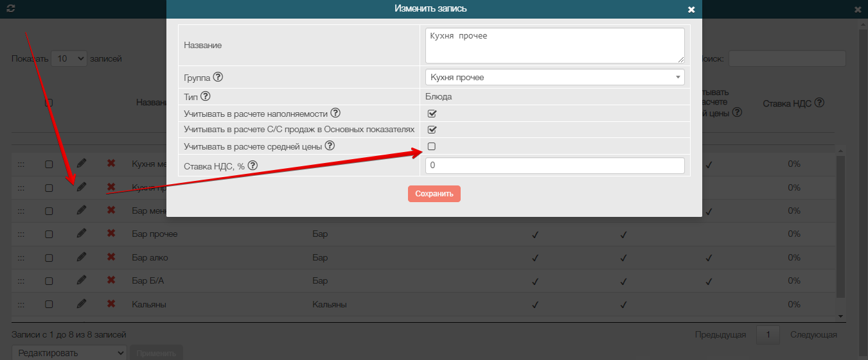The image size is (868, 360).
Task: Tick the select-all checkbox in table header
Action: click(x=49, y=103)
